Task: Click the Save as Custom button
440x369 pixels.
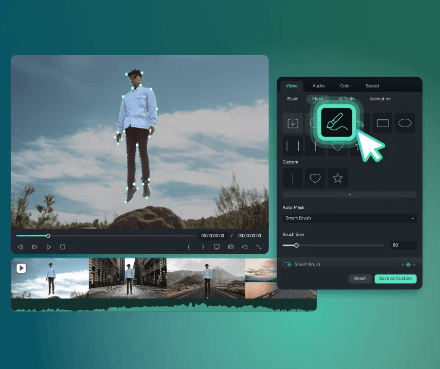Action: [396, 278]
